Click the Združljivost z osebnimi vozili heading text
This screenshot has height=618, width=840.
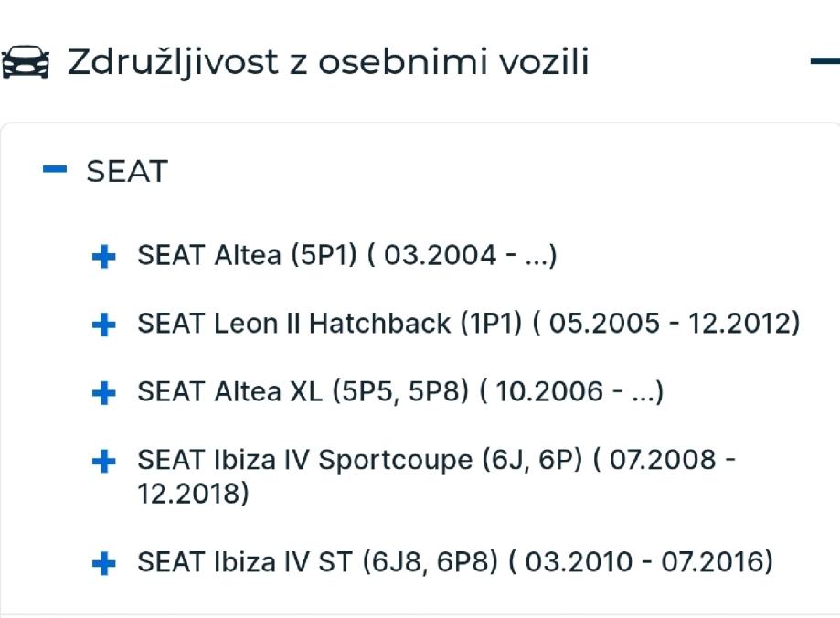(327, 62)
